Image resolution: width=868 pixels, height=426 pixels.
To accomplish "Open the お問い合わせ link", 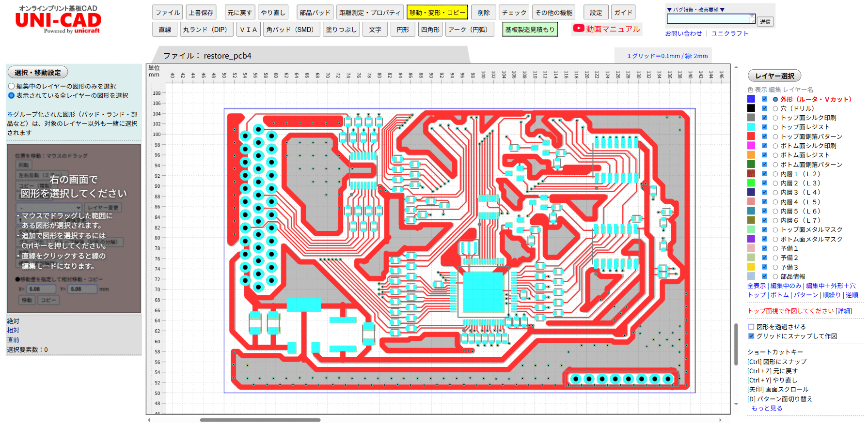I will click(x=683, y=33).
